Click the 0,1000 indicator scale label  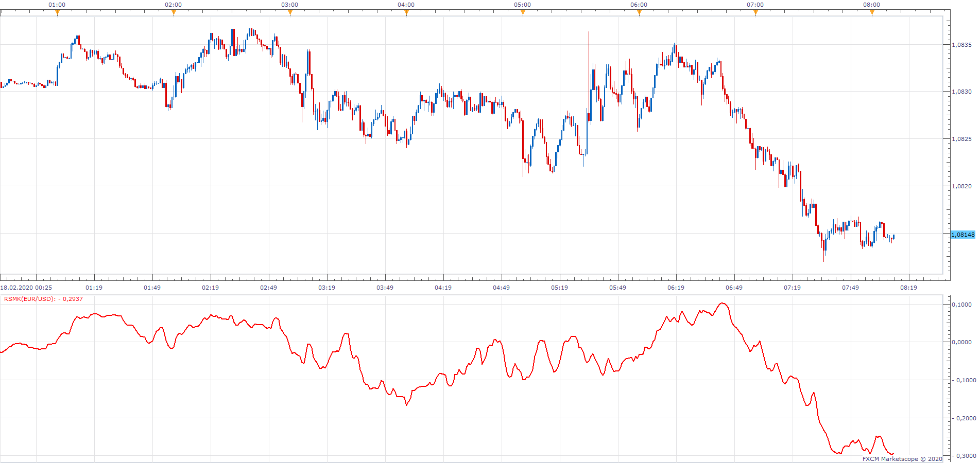pyautogui.click(x=961, y=305)
